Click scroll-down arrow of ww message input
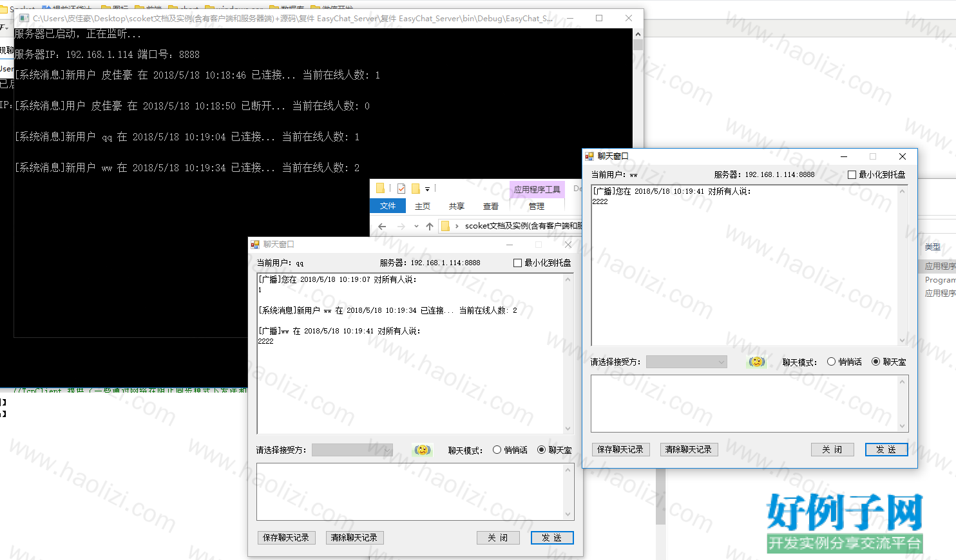The image size is (956, 560). (x=903, y=426)
